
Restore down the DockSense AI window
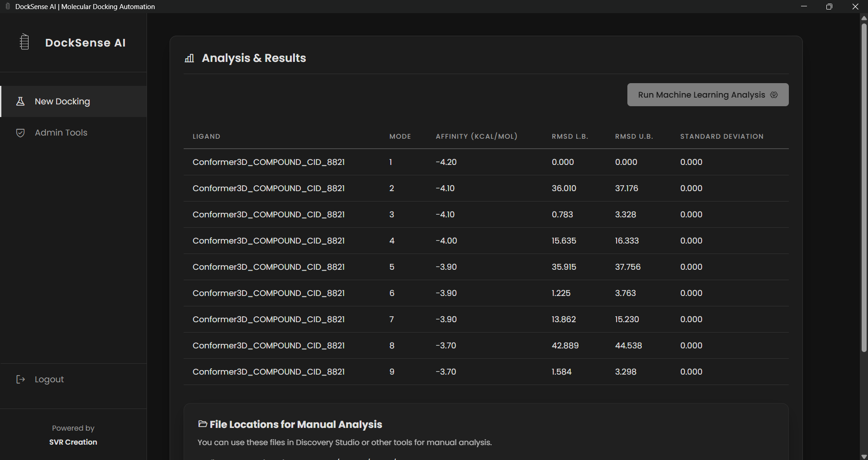pyautogui.click(x=829, y=6)
